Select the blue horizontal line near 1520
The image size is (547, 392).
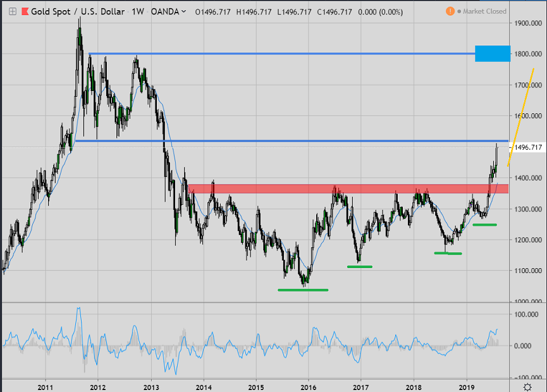[285, 140]
